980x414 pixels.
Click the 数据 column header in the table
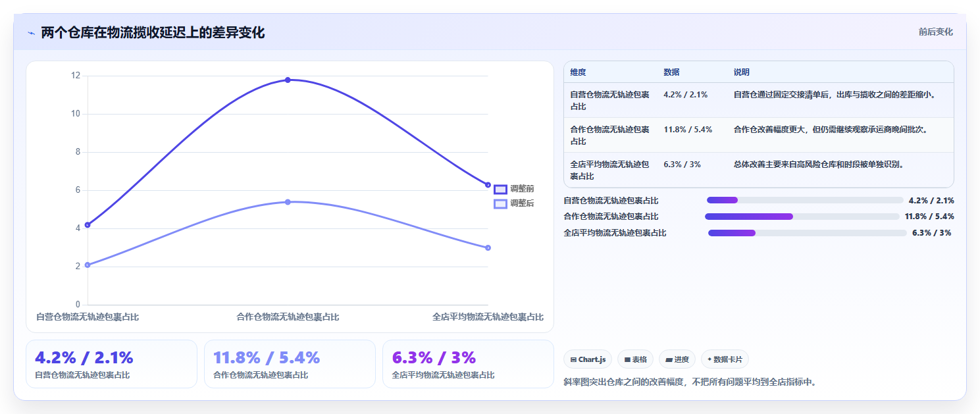coord(671,72)
